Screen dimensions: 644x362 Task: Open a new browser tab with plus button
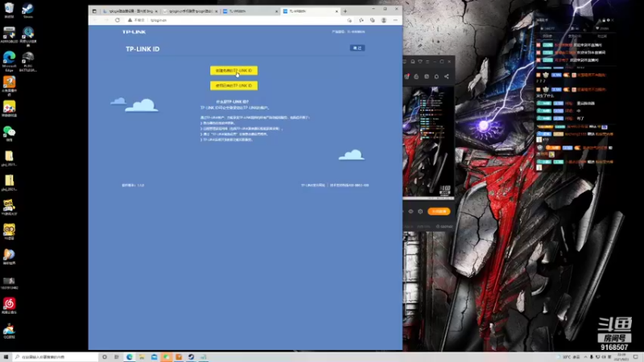click(345, 11)
